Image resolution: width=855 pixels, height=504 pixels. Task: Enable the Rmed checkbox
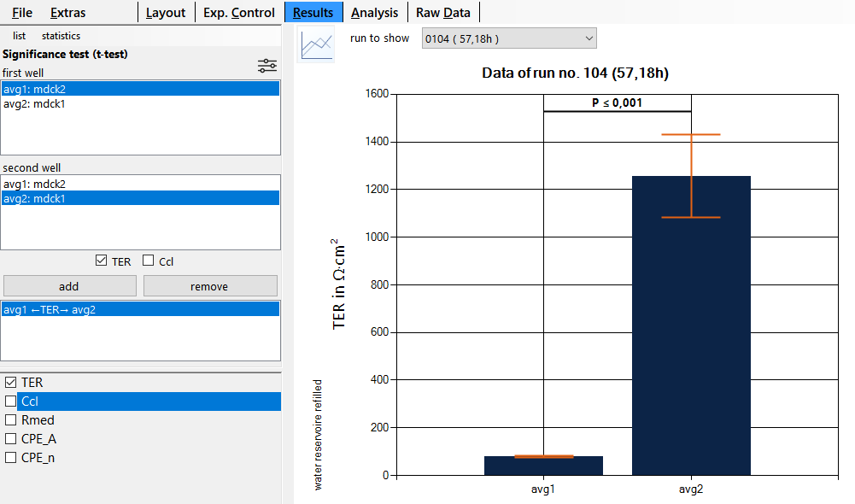coord(9,419)
